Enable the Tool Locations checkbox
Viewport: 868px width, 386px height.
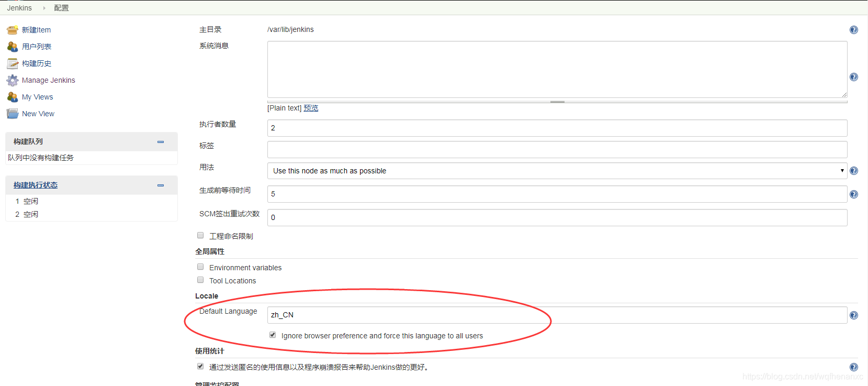[200, 280]
